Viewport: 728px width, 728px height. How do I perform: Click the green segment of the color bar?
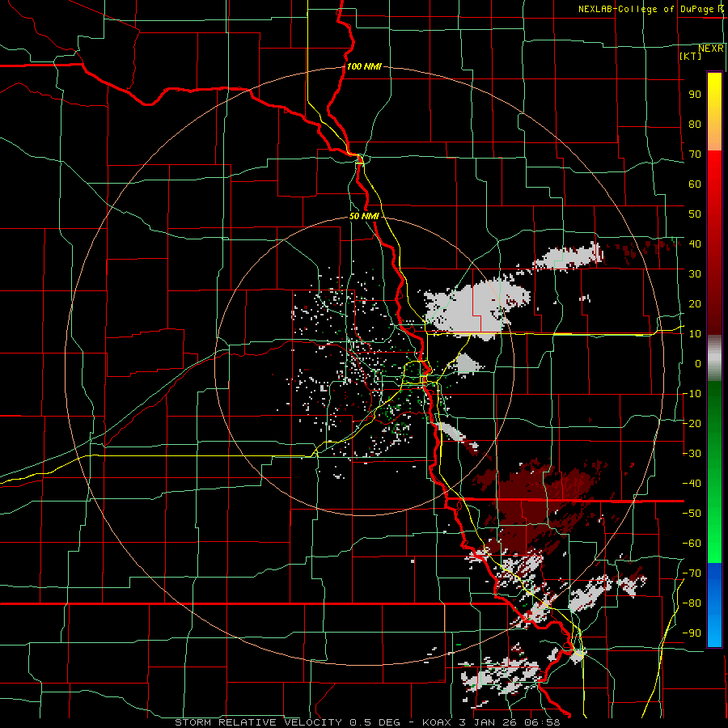(714, 472)
